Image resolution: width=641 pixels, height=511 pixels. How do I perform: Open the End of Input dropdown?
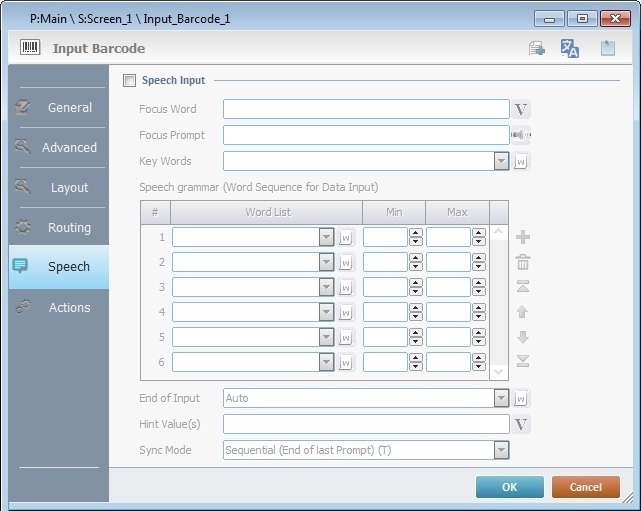click(x=501, y=398)
